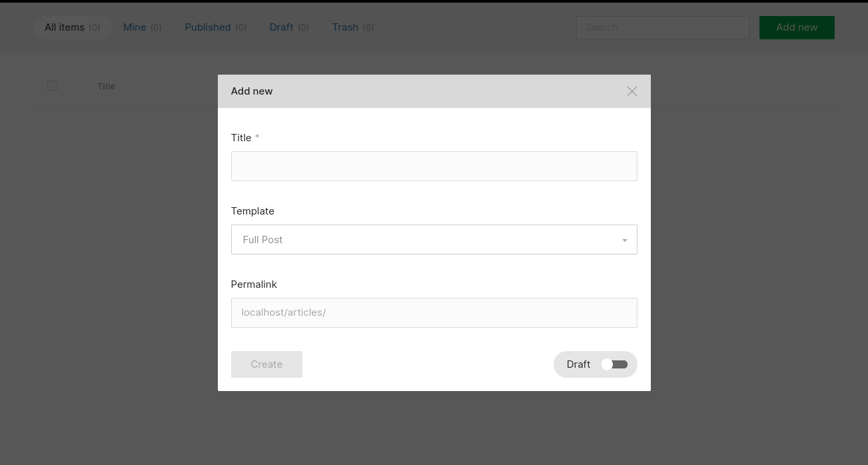Click into the Permalink input field
This screenshot has height=465, width=868.
tap(434, 313)
